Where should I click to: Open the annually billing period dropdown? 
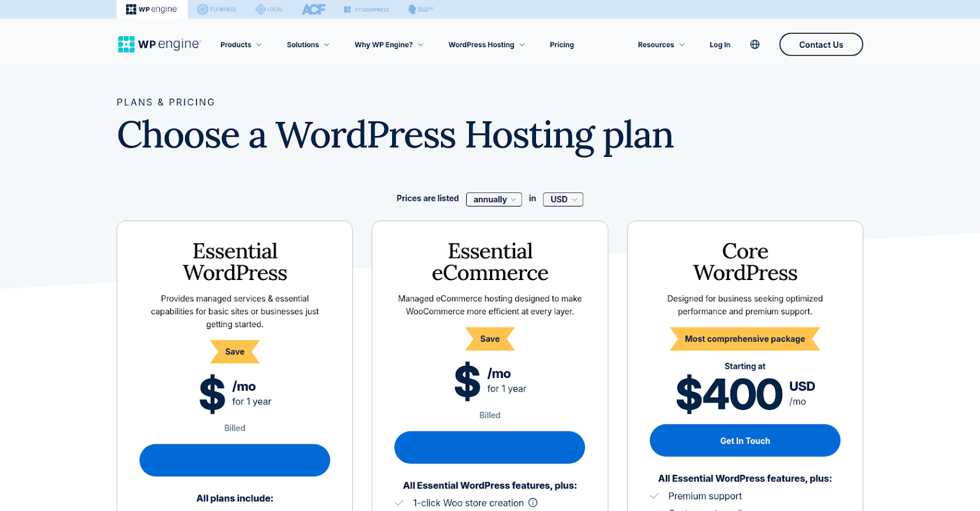pos(494,199)
